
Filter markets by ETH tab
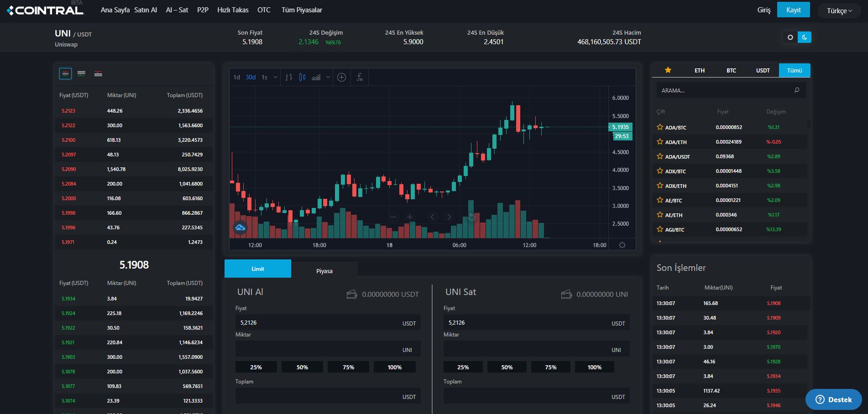[x=700, y=70]
